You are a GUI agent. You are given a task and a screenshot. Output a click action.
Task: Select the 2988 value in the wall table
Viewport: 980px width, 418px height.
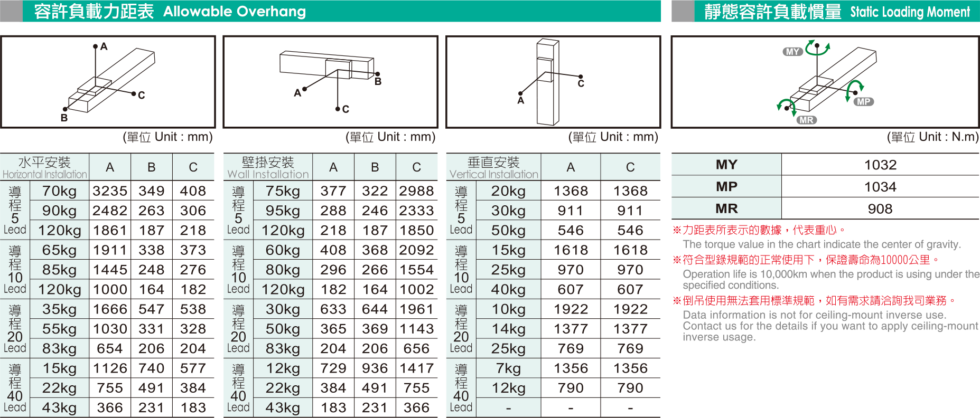coord(416,191)
